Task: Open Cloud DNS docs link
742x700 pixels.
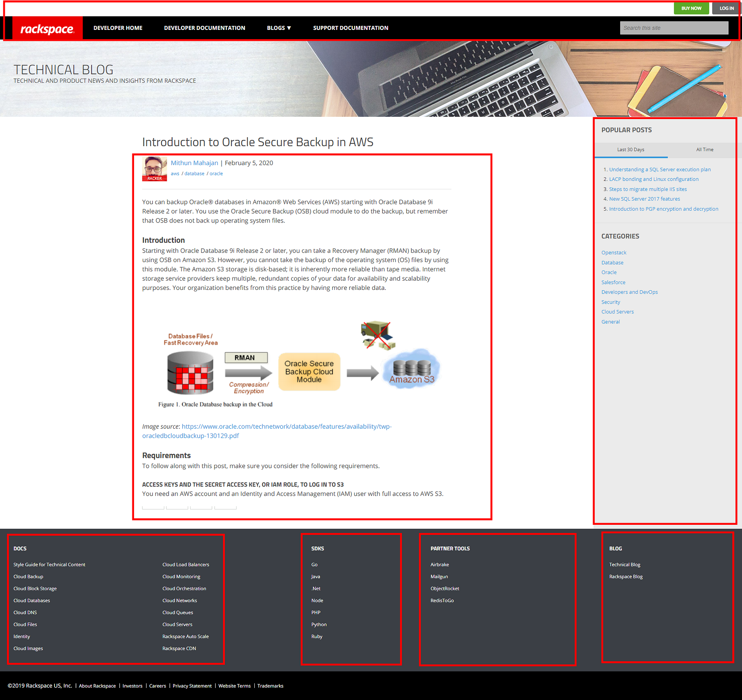Action: (x=25, y=613)
